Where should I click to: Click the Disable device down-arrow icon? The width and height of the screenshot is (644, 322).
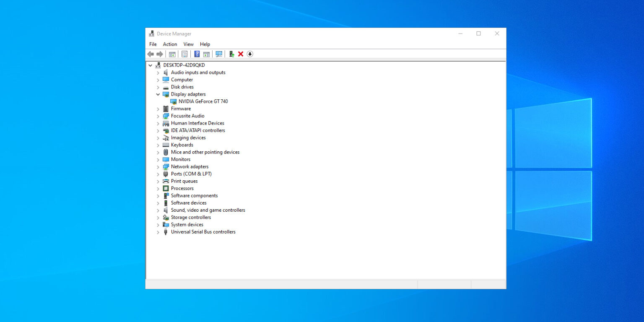tap(250, 54)
